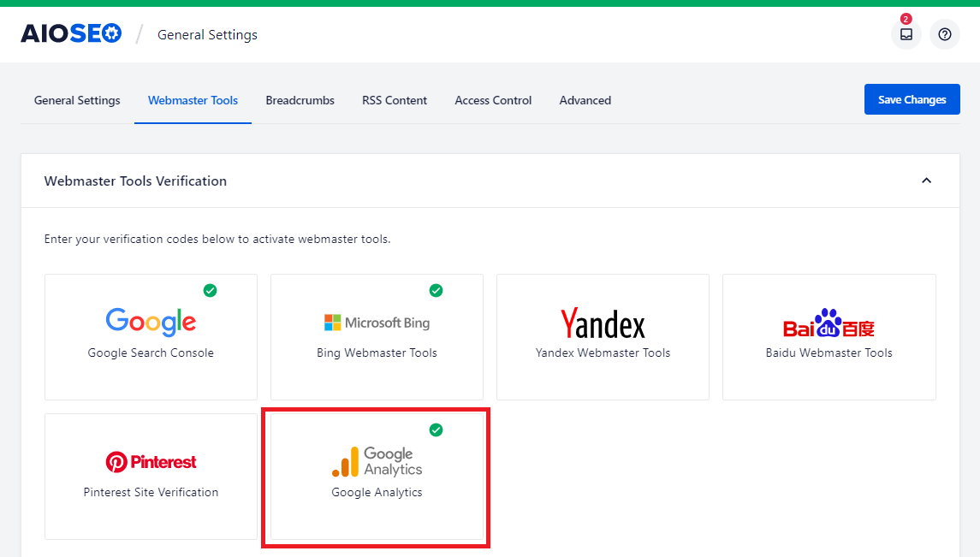
Task: Open the notifications inbox icon
Action: [906, 34]
